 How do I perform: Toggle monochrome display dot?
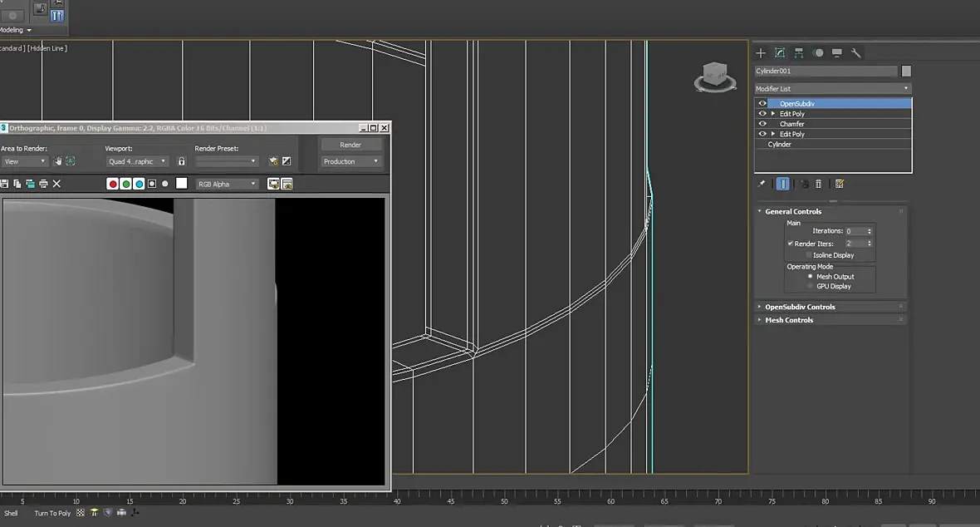pyautogui.click(x=165, y=184)
